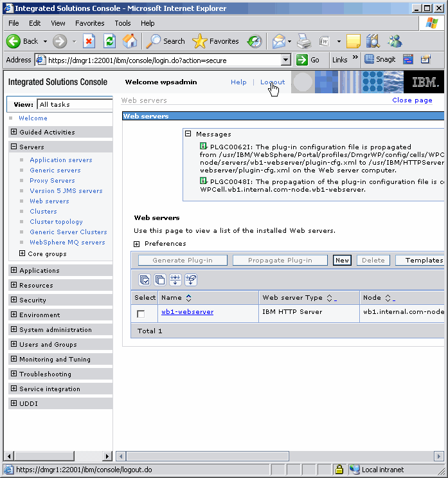
Task: Click the browser Home icon
Action: coord(130,41)
